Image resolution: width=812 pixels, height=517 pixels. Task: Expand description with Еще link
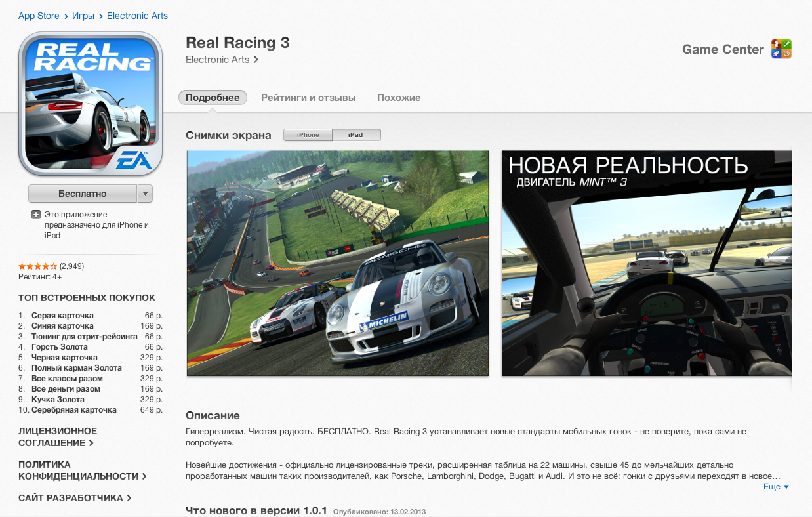click(776, 487)
